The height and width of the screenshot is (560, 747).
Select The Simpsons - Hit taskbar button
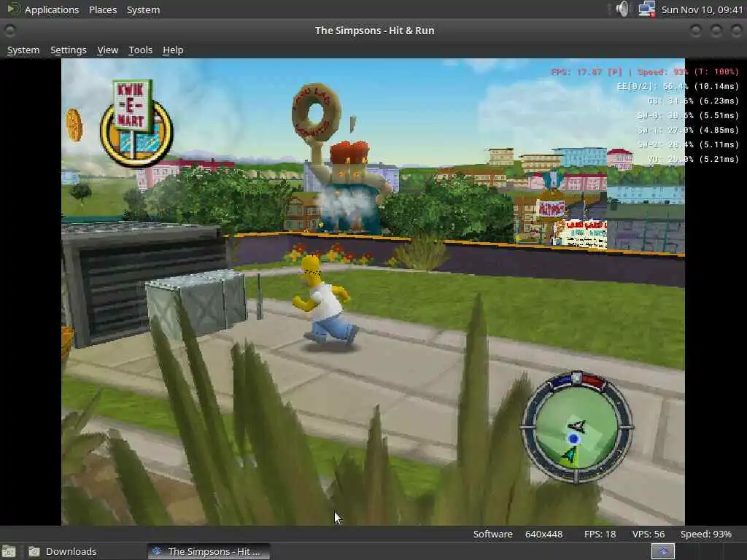tap(209, 551)
